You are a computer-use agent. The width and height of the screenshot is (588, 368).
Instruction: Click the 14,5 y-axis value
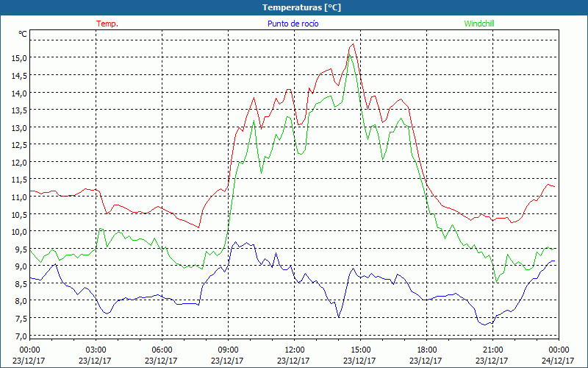pos(19,76)
